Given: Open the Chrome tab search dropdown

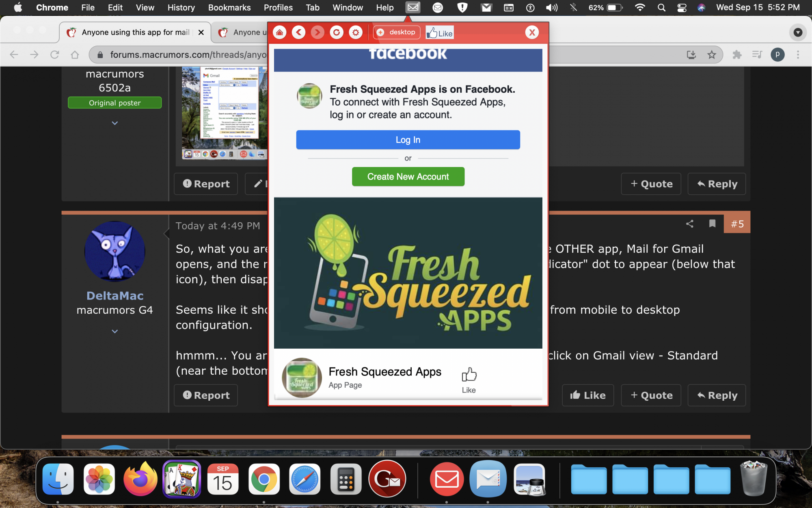Looking at the screenshot, I should [798, 33].
